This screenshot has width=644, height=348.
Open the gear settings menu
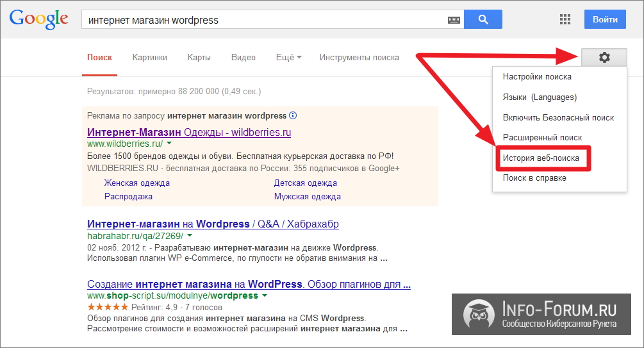pos(604,57)
